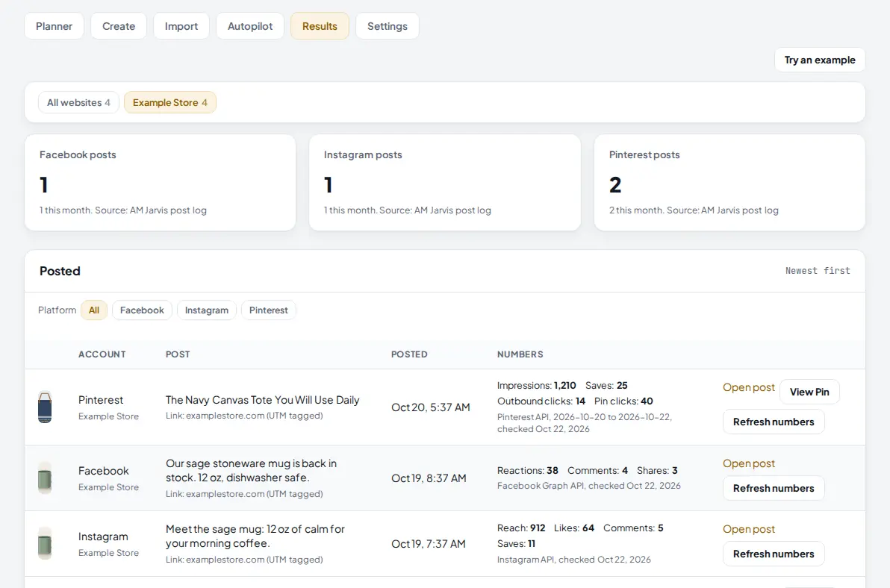The height and width of the screenshot is (588, 890).
Task: Select the Results tab
Action: pos(320,26)
